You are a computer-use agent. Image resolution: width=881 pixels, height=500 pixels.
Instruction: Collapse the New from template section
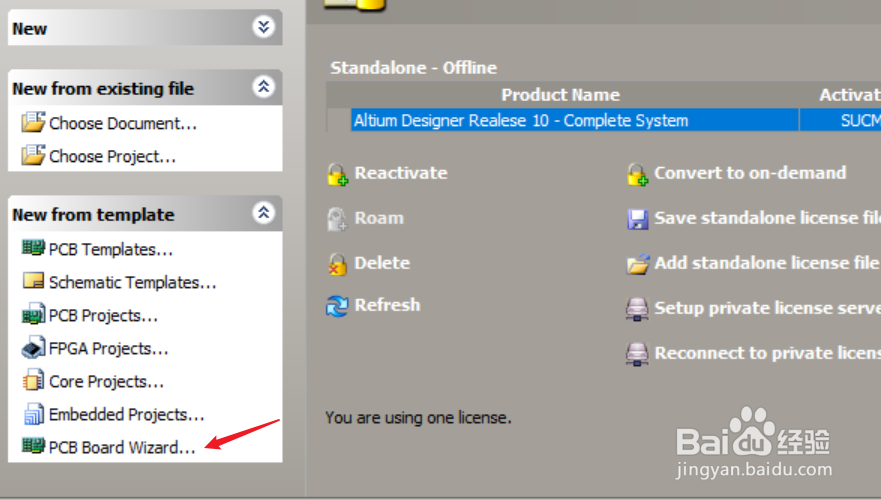pos(264,212)
